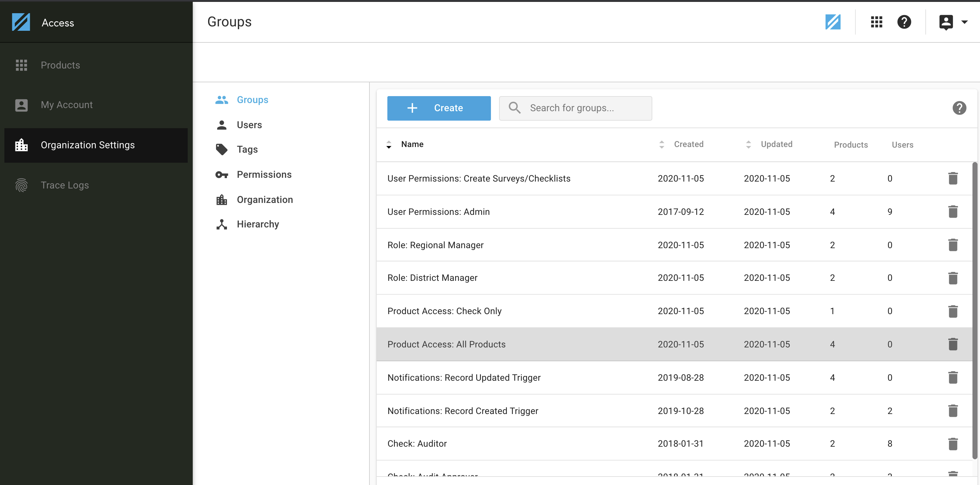The width and height of the screenshot is (980, 485).
Task: Switch to the Tags section
Action: point(247,150)
